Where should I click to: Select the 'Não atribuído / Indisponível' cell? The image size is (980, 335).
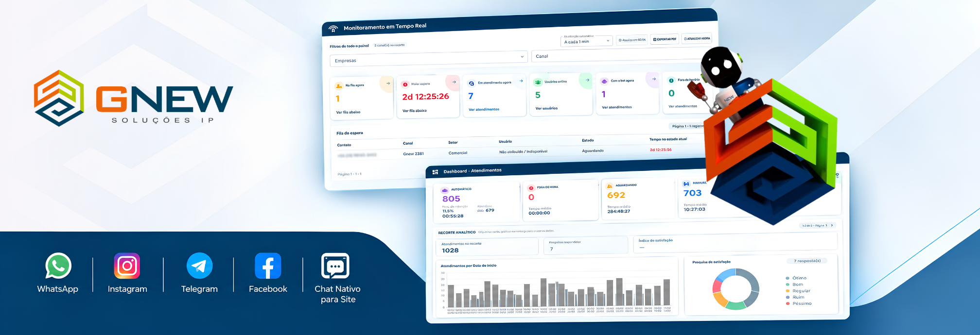[x=523, y=151]
